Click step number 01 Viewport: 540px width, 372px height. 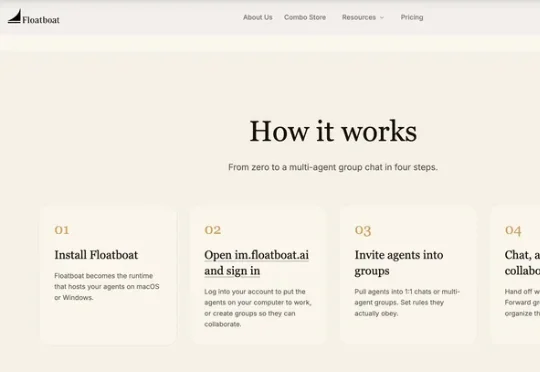62,230
